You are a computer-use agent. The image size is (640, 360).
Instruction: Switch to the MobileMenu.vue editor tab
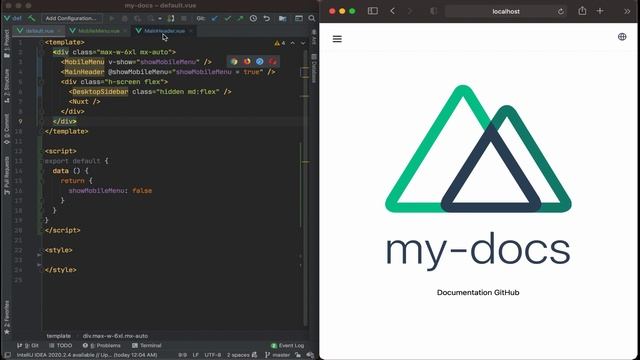click(x=98, y=31)
